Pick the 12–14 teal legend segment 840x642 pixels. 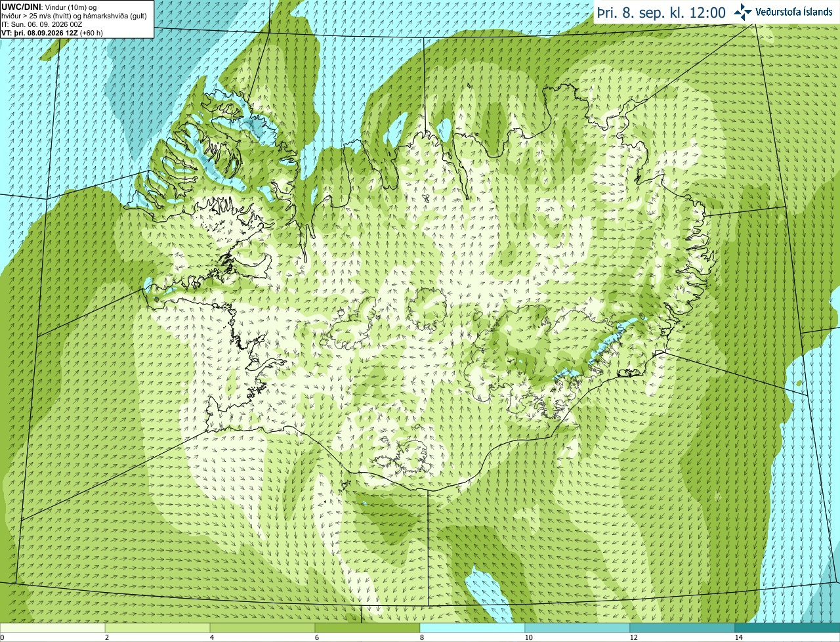click(682, 628)
